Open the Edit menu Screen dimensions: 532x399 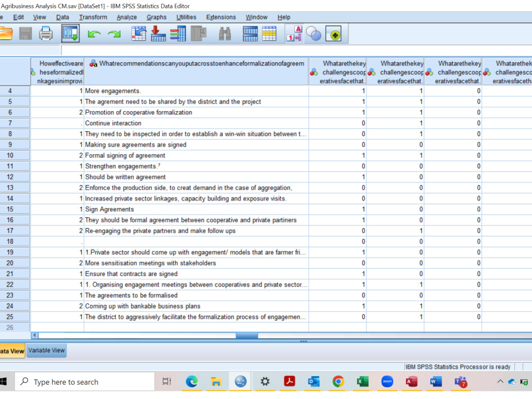tap(18, 17)
